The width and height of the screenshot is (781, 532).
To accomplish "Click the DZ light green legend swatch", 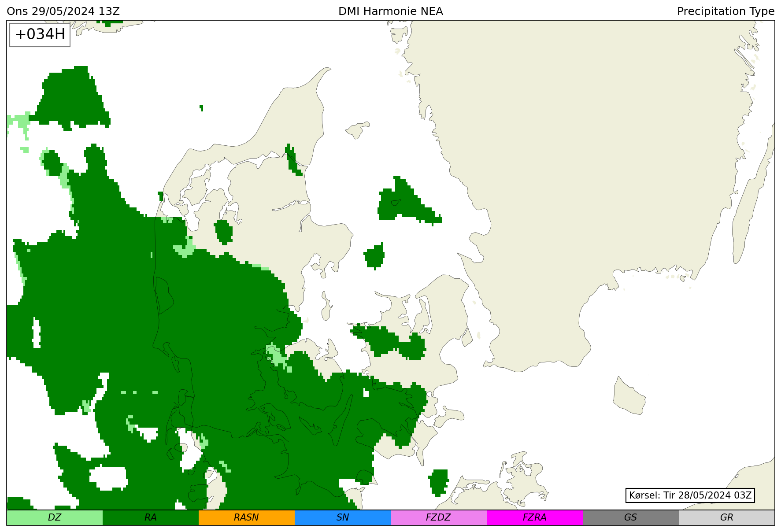I will 55,517.
